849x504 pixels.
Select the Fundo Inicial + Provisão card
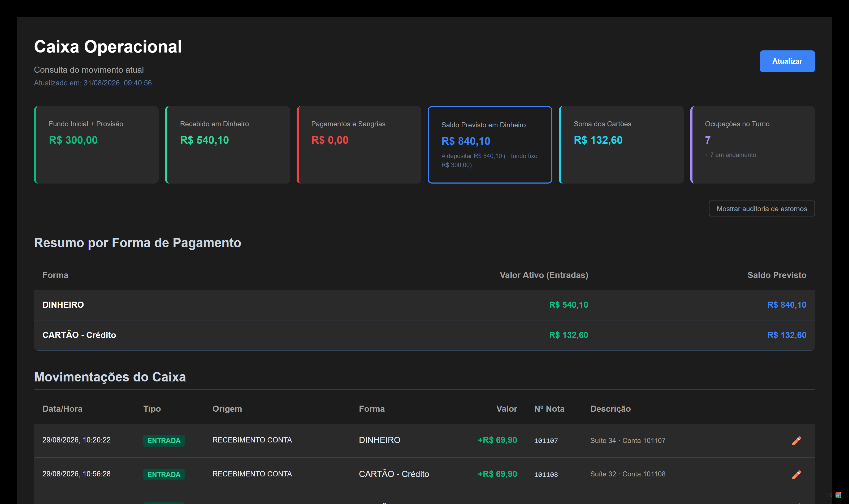(97, 145)
